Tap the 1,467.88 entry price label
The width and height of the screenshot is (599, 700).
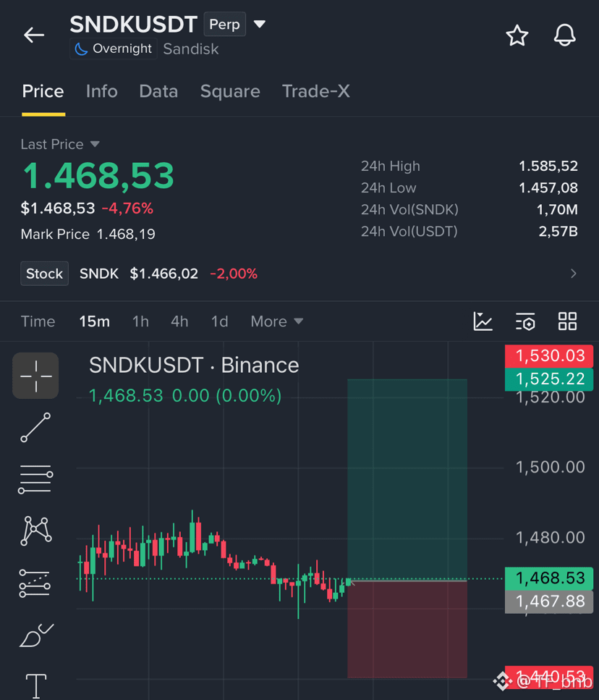(549, 602)
